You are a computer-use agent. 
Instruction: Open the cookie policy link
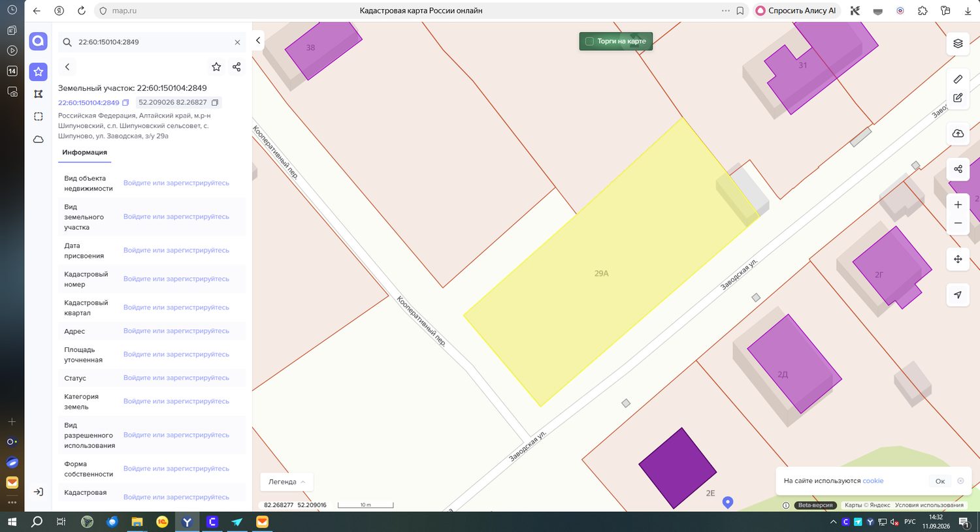(x=873, y=481)
